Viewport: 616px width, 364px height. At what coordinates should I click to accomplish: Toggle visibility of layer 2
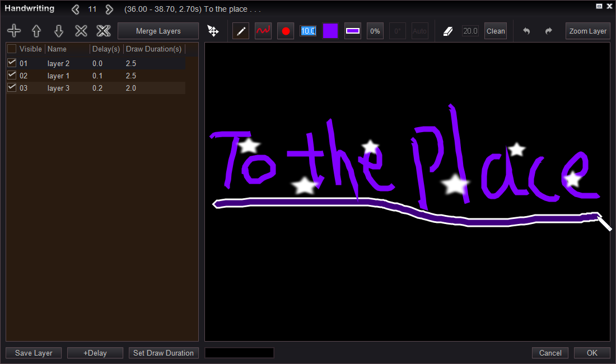[12, 63]
